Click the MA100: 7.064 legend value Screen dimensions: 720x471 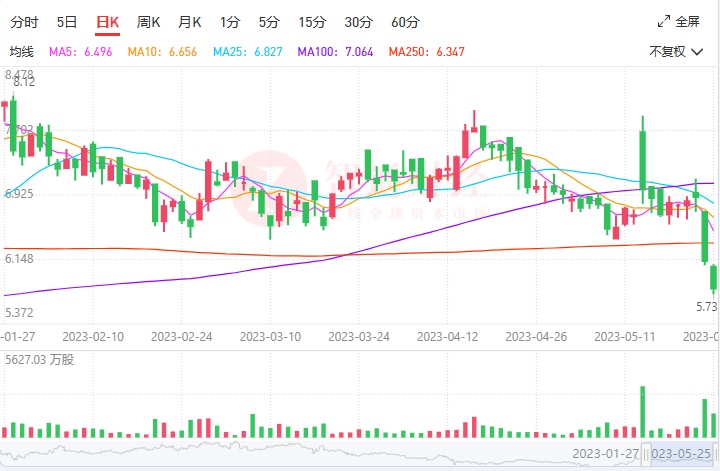coord(335,51)
